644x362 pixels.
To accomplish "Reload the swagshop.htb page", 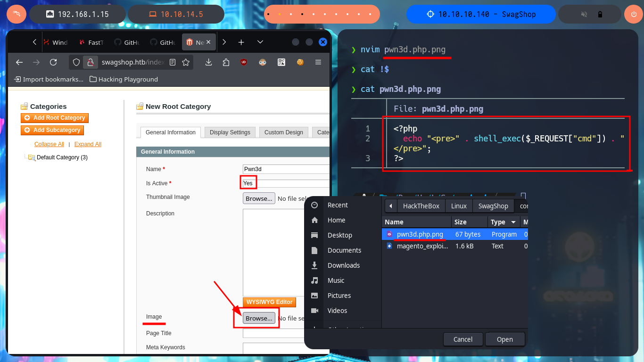I will (53, 62).
